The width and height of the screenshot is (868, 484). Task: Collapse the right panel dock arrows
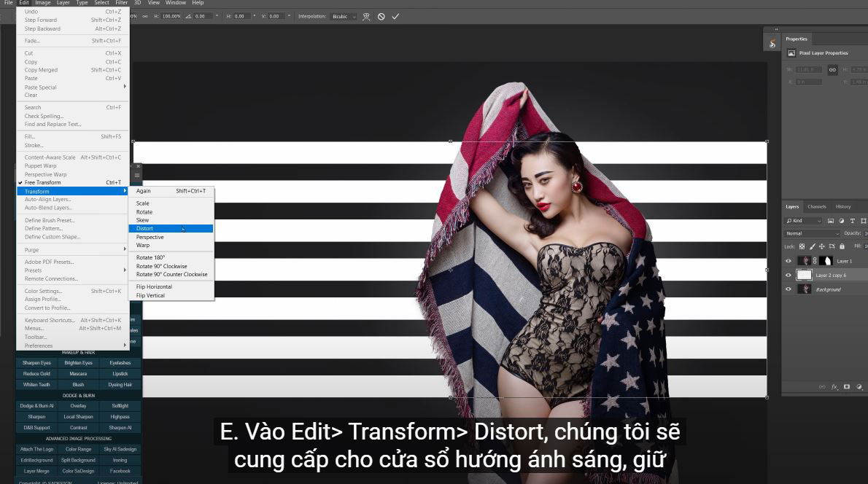[x=776, y=29]
